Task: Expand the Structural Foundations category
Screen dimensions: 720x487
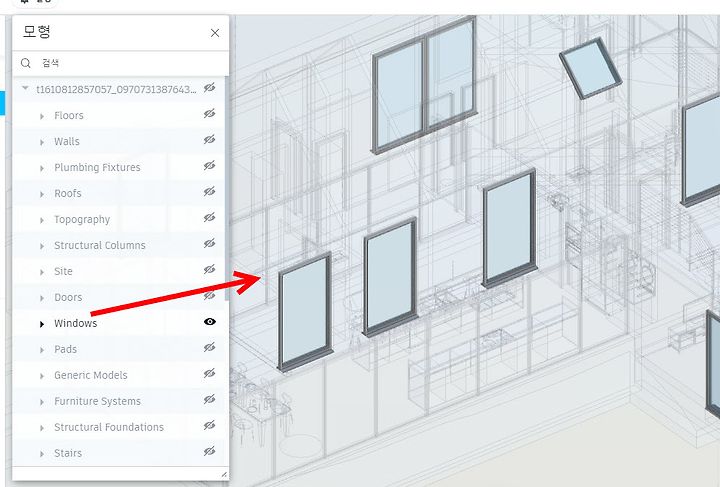Action: point(42,428)
